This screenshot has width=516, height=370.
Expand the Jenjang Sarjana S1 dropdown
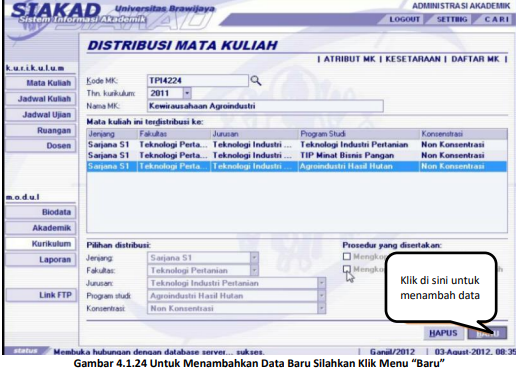tap(254, 258)
